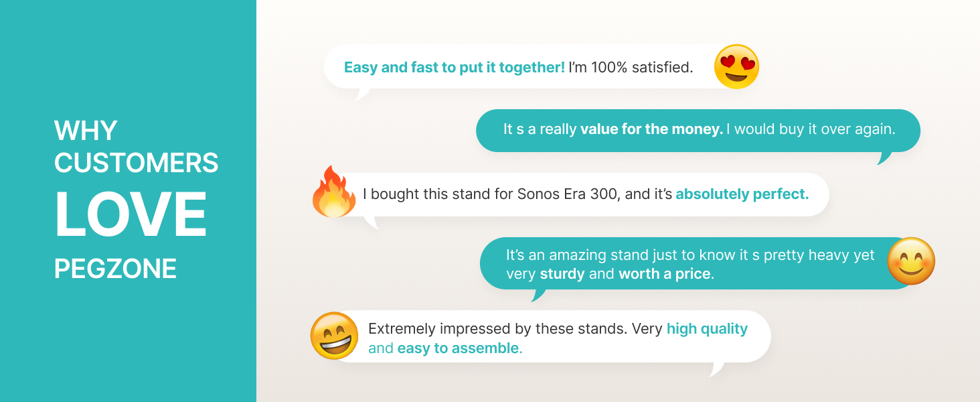Click the large "LOVE" heading word

[131, 215]
